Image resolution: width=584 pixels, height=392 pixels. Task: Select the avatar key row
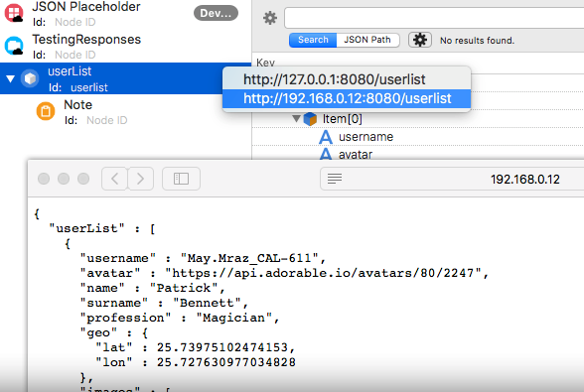coord(418,154)
